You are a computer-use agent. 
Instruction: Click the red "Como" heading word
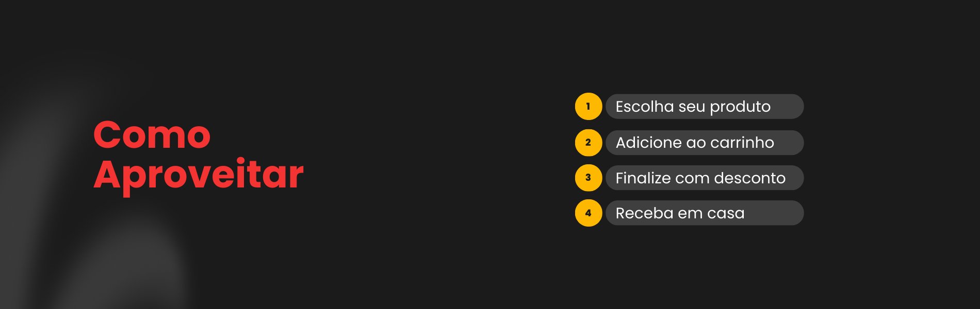point(152,135)
